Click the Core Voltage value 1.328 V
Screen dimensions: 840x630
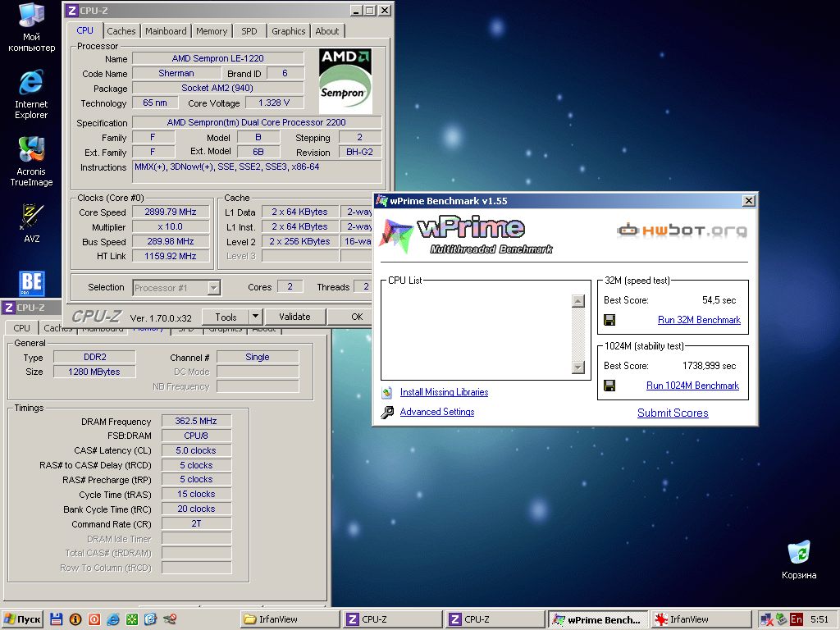[x=274, y=103]
